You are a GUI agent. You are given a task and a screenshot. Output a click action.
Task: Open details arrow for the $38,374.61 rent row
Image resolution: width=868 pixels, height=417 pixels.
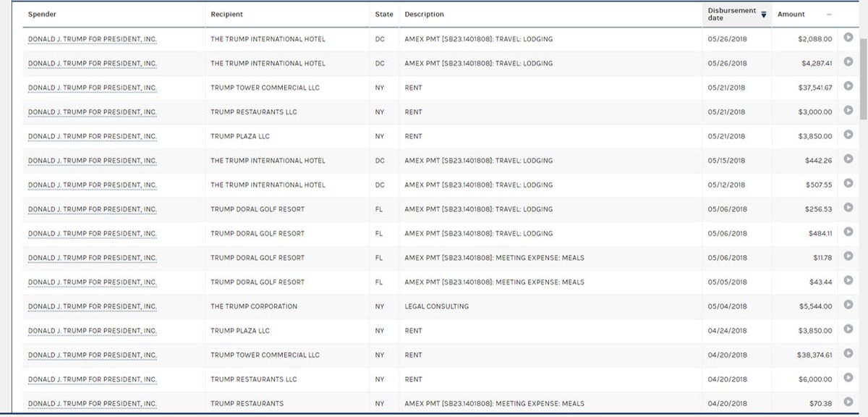pyautogui.click(x=848, y=354)
